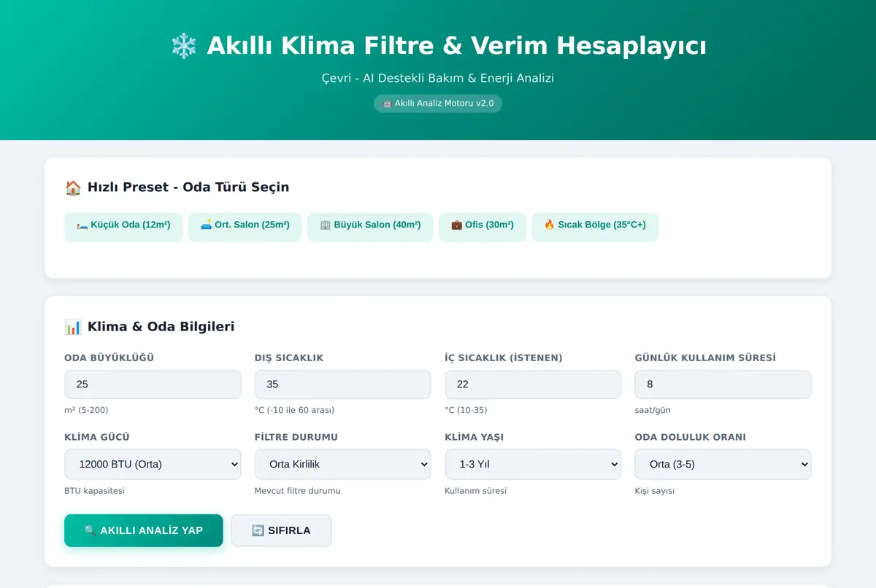The width and height of the screenshot is (876, 588).
Task: Click the Akıllı Analiz Yap button
Action: [x=144, y=530]
